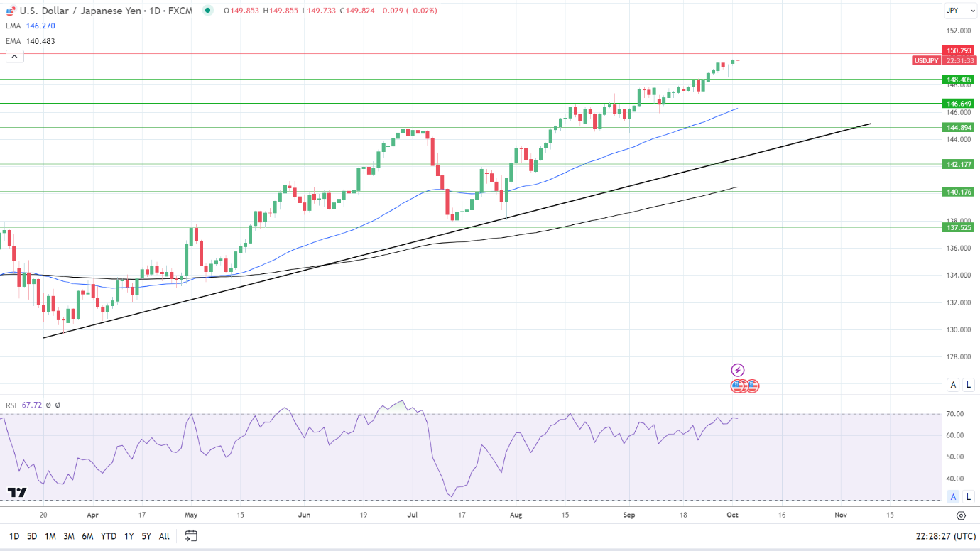Click the green 148.405 price level label
The image size is (980, 551).
[958, 80]
